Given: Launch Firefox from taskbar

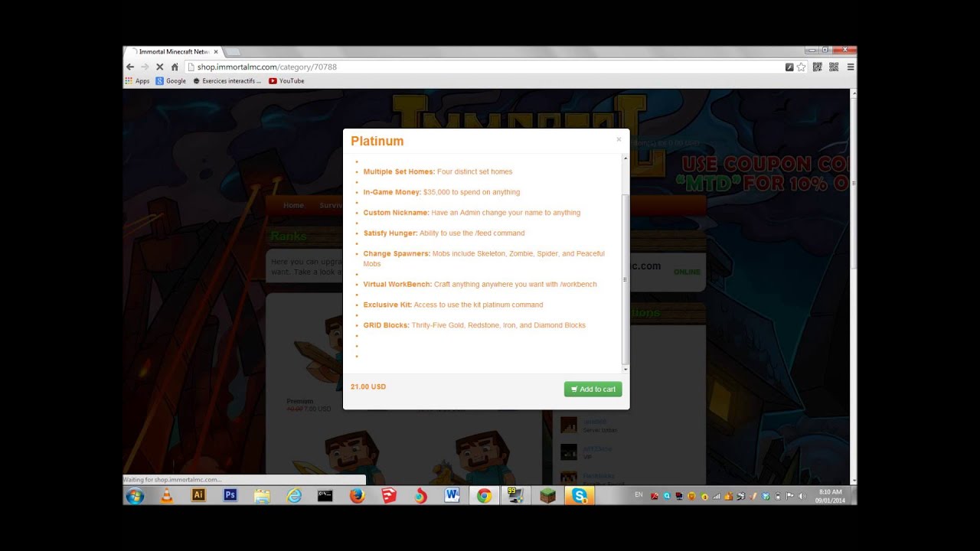Looking at the screenshot, I should point(358,496).
